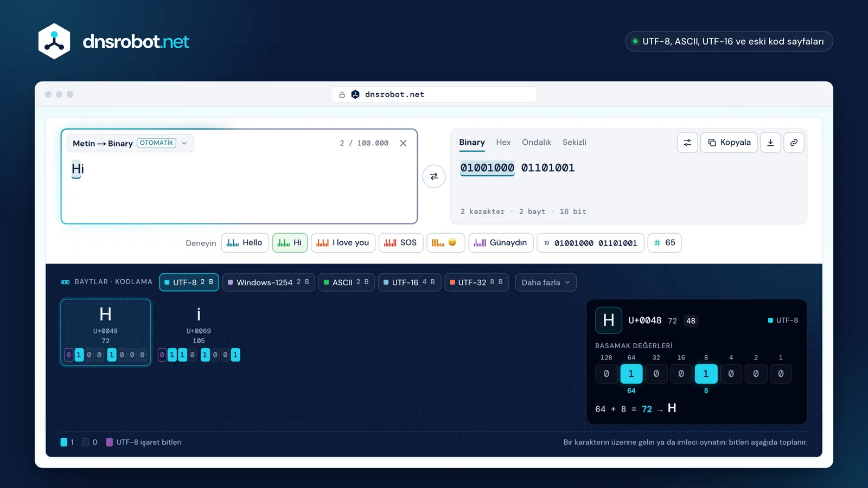Click the 01101001 output byte

click(548, 168)
